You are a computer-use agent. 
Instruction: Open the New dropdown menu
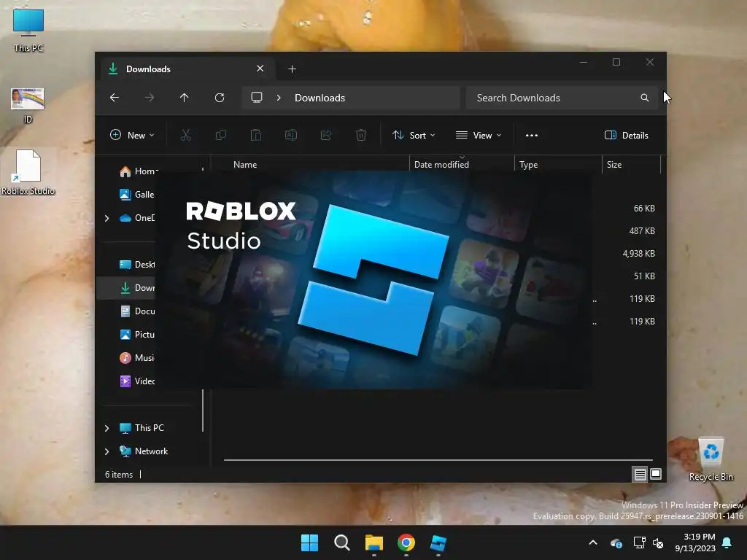(132, 135)
